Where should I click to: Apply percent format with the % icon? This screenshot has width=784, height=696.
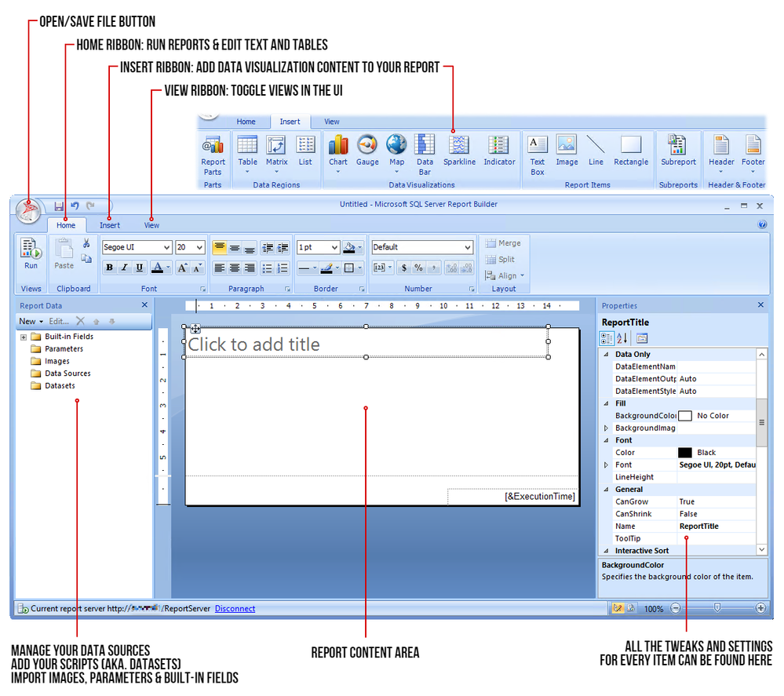418,268
